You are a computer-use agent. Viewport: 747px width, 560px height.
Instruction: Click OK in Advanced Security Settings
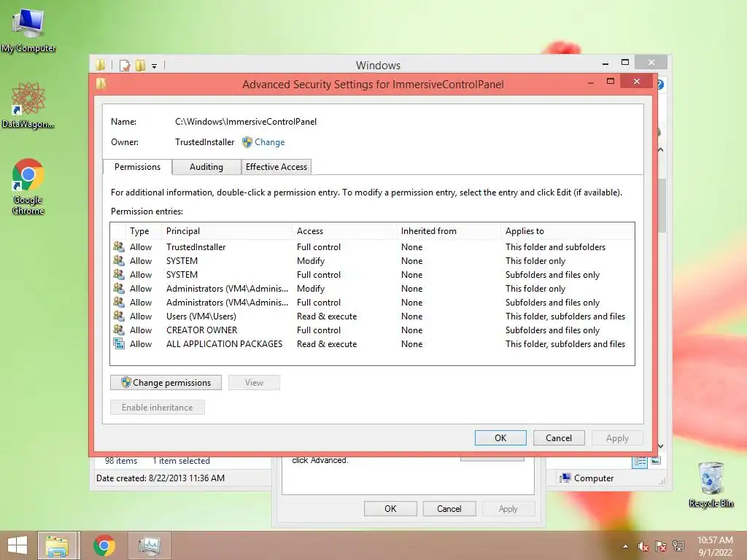click(500, 437)
